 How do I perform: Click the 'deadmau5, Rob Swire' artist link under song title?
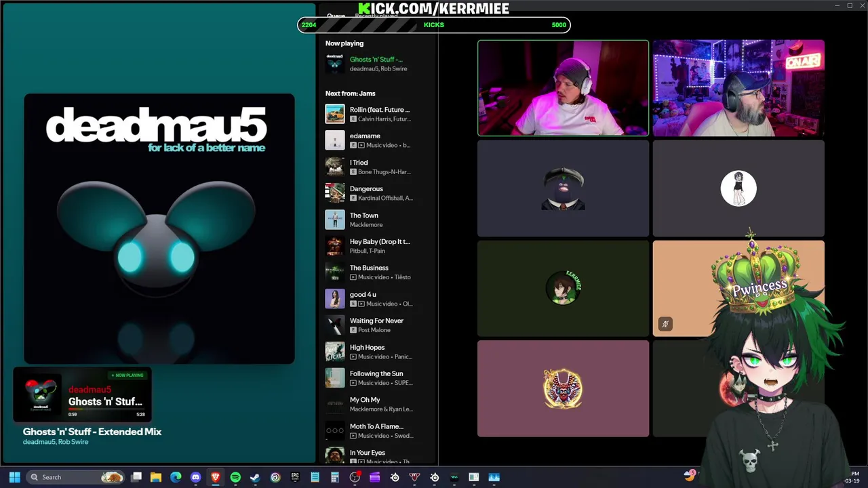56,442
